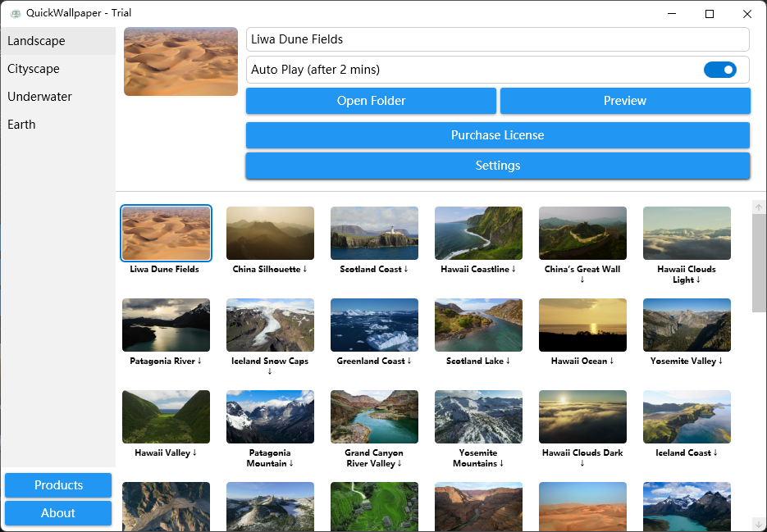The width and height of the screenshot is (767, 532).
Task: Select the China Silhouette thumbnail
Action: (270, 234)
